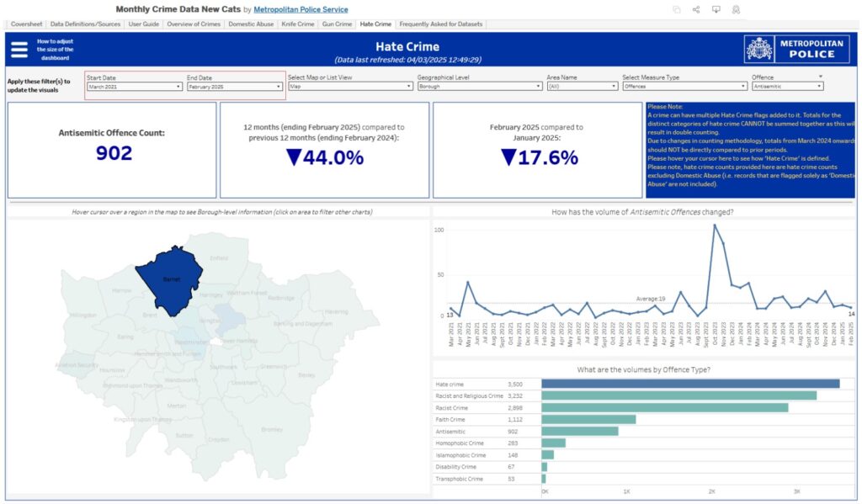Select the Hate crime bar in chart
Viewport: 862px width, 504px height.
(x=689, y=384)
